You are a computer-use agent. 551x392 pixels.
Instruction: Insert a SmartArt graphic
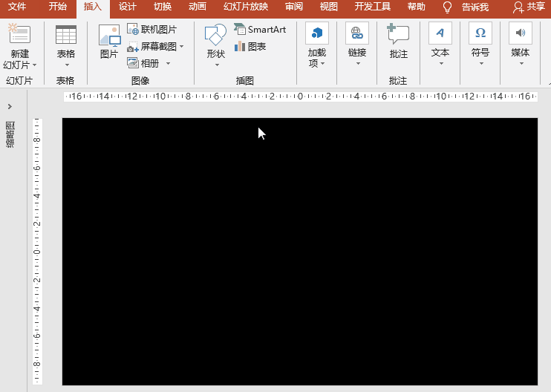(x=260, y=30)
